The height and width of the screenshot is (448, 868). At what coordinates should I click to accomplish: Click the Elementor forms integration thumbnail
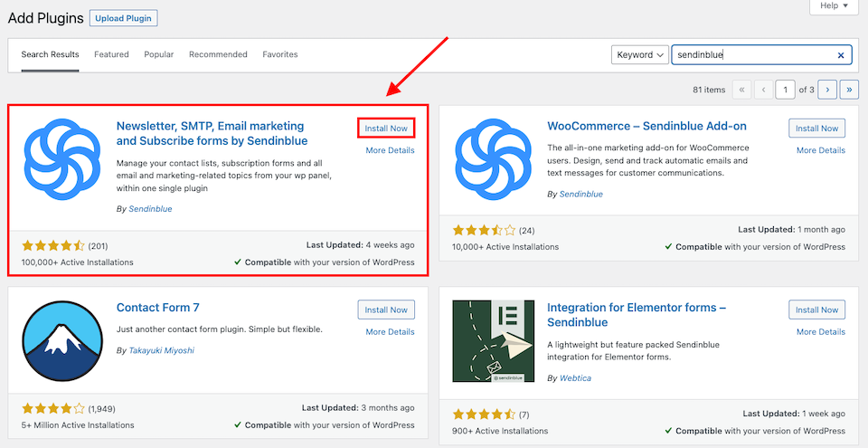pyautogui.click(x=494, y=341)
